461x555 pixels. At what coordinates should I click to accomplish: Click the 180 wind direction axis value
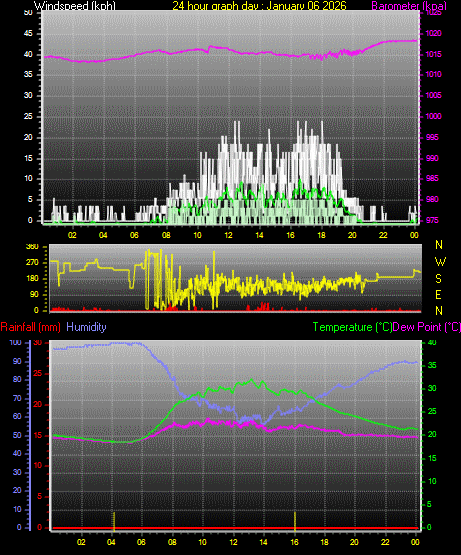pos(33,279)
